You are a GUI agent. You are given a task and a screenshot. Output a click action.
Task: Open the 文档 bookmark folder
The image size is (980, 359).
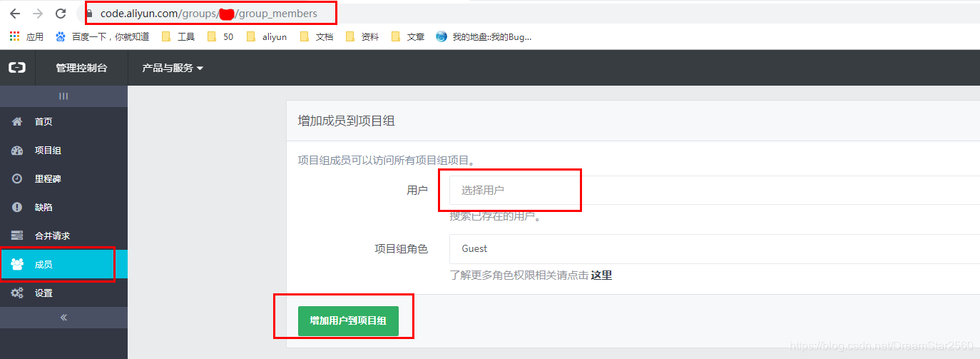pyautogui.click(x=317, y=36)
